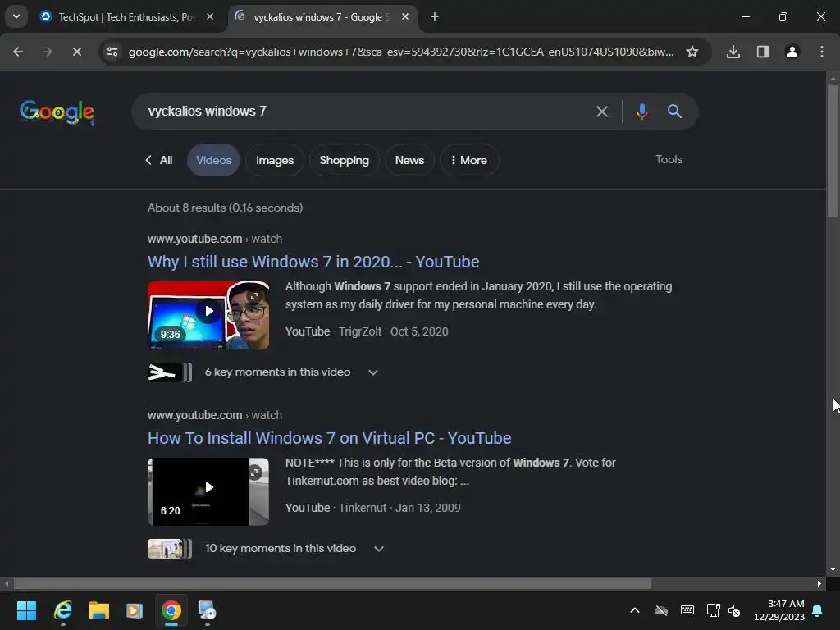Screen dimensions: 840x630
Task: Click the horizontal scroll right arrow
Action: pyautogui.click(x=819, y=584)
